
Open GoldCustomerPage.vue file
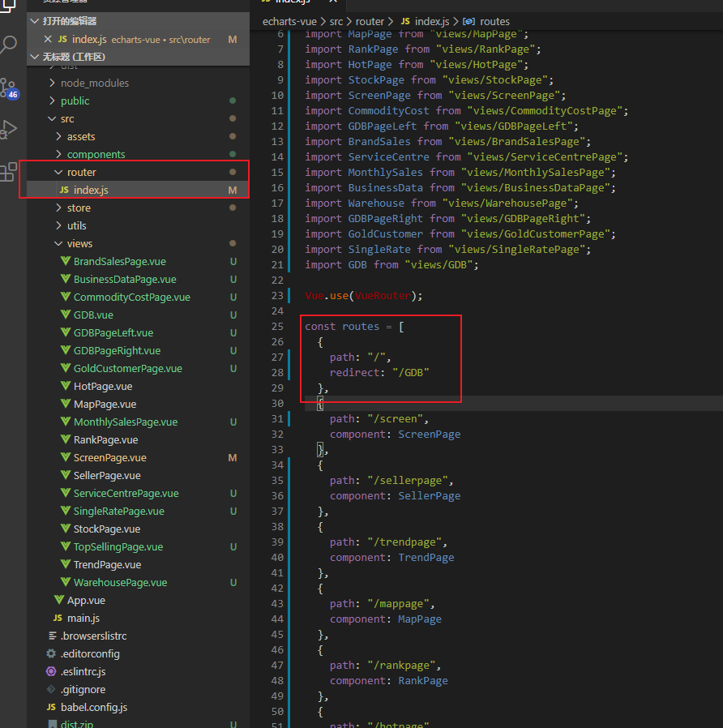(x=138, y=369)
